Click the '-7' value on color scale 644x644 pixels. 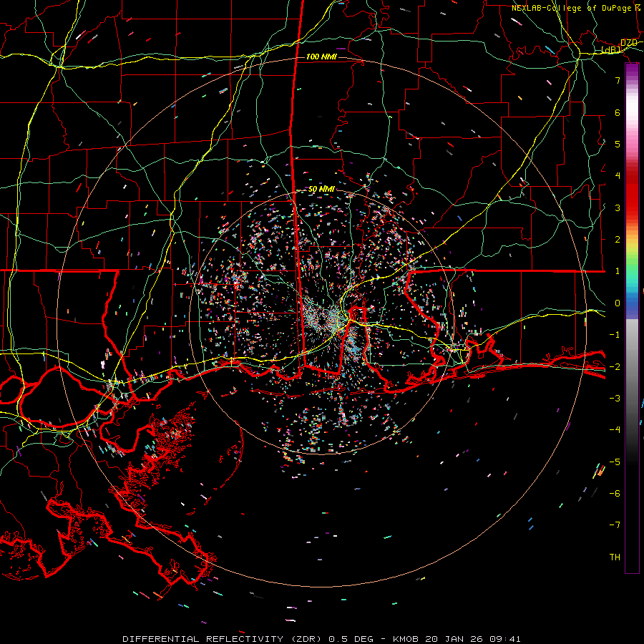pyautogui.click(x=615, y=525)
